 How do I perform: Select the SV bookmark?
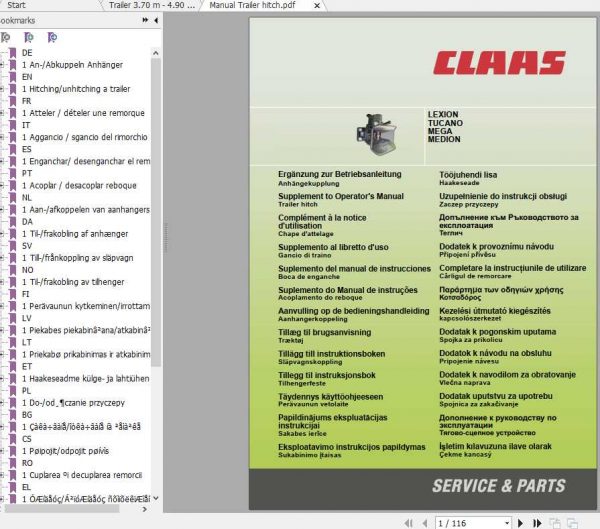point(27,246)
